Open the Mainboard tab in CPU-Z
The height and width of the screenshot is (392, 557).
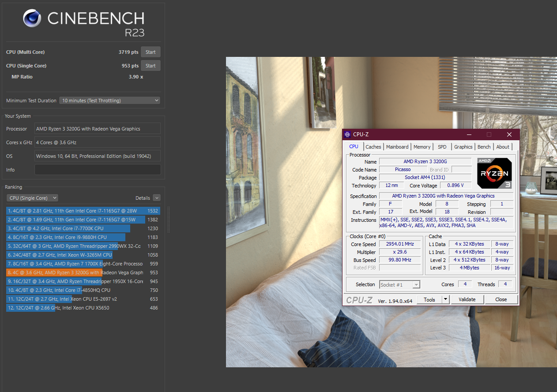(397, 147)
